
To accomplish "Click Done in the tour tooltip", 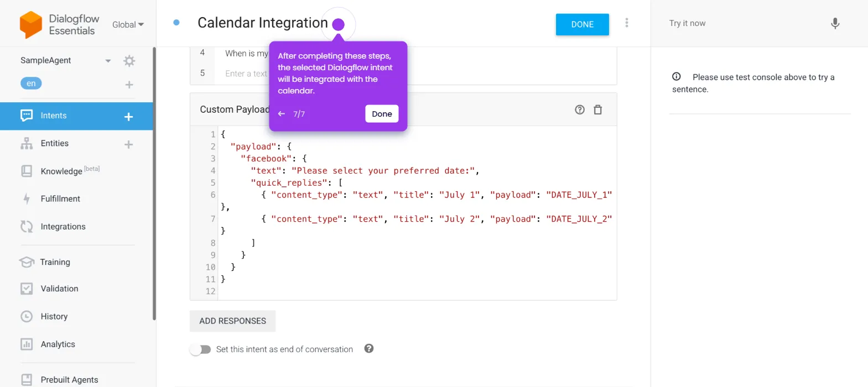I will (x=382, y=114).
